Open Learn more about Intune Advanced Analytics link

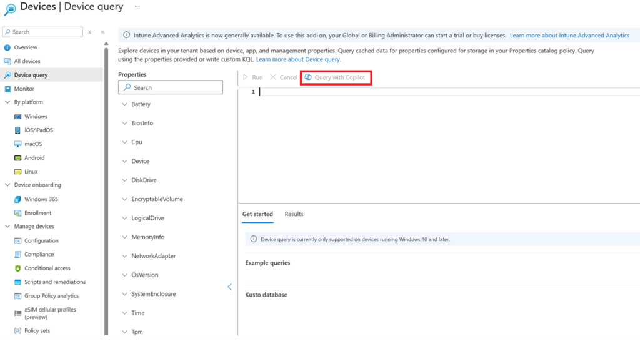tap(569, 36)
